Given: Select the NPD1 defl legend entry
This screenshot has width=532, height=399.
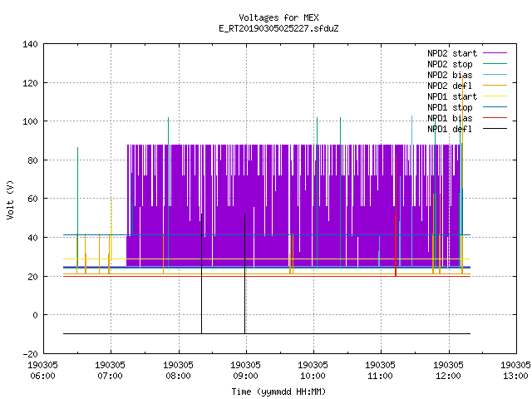Looking at the screenshot, I should [x=450, y=130].
